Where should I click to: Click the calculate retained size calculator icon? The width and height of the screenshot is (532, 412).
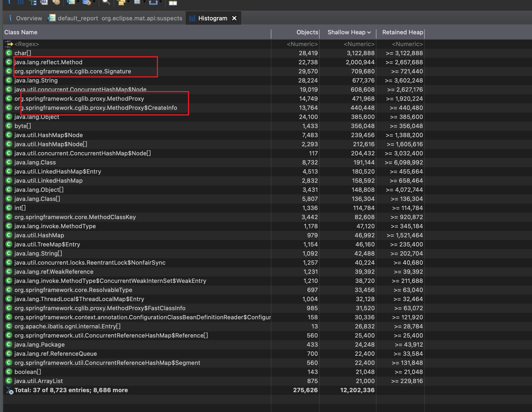point(137,2)
